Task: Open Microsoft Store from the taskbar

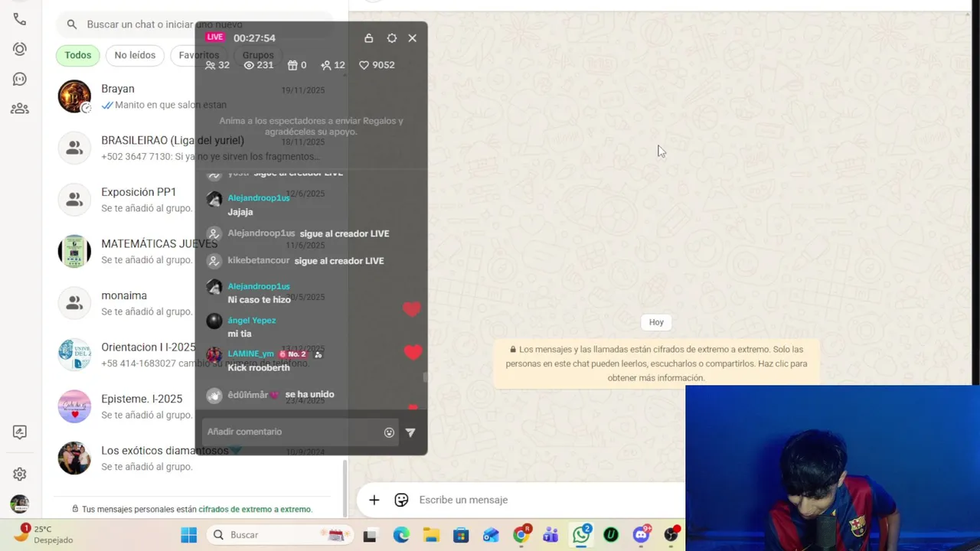Action: click(461, 535)
